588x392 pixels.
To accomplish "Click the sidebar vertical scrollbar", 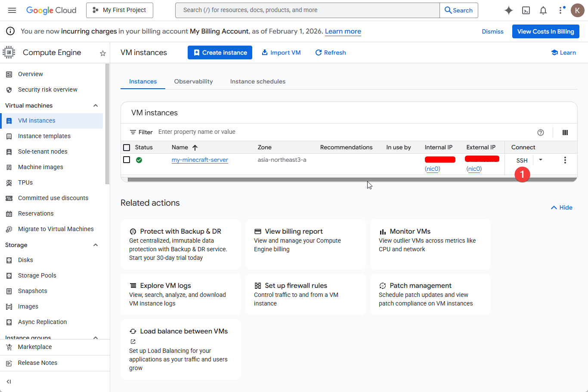I will click(107, 123).
